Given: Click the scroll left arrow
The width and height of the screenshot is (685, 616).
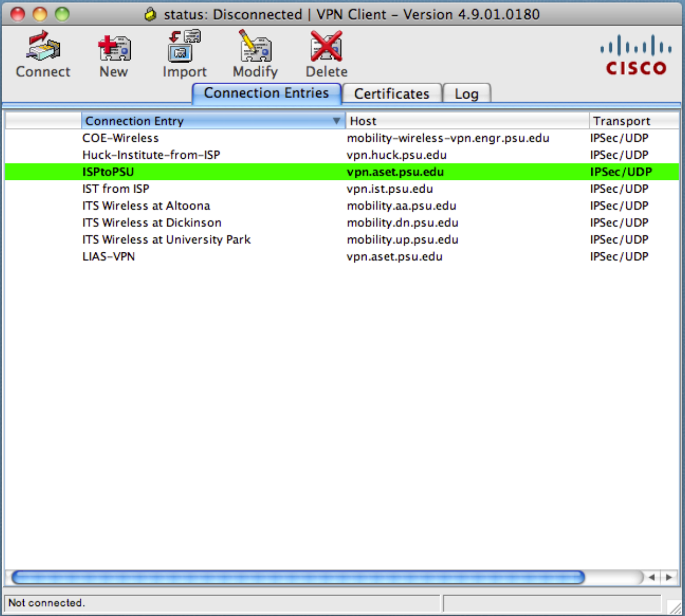Looking at the screenshot, I should pyautogui.click(x=652, y=577).
